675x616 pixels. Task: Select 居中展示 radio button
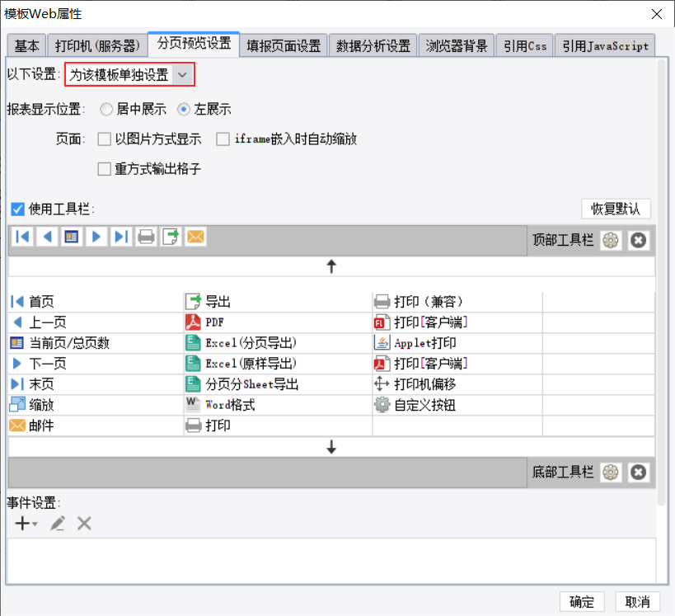105,110
